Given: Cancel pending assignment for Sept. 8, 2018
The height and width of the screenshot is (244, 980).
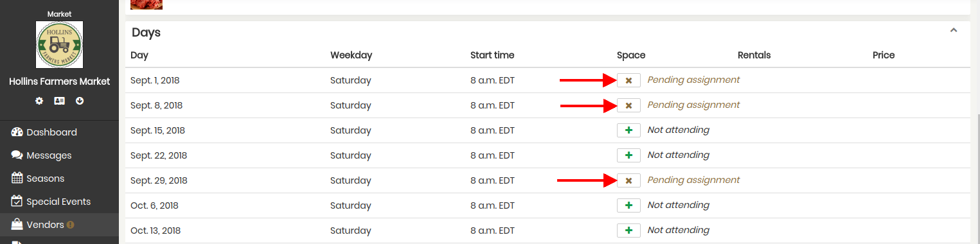Looking at the screenshot, I should tap(628, 105).
